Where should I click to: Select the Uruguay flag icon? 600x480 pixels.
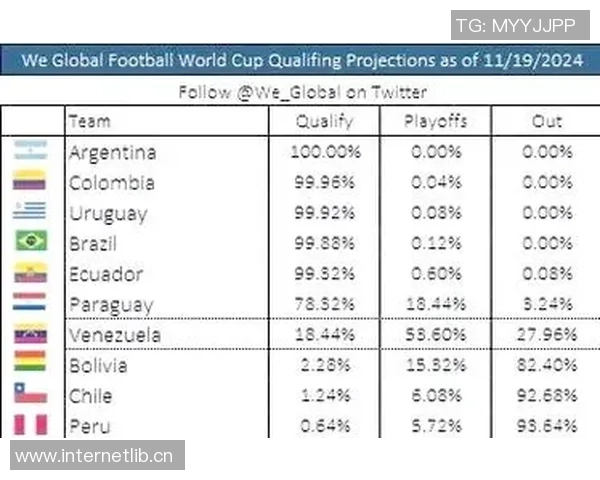[x=30, y=212]
